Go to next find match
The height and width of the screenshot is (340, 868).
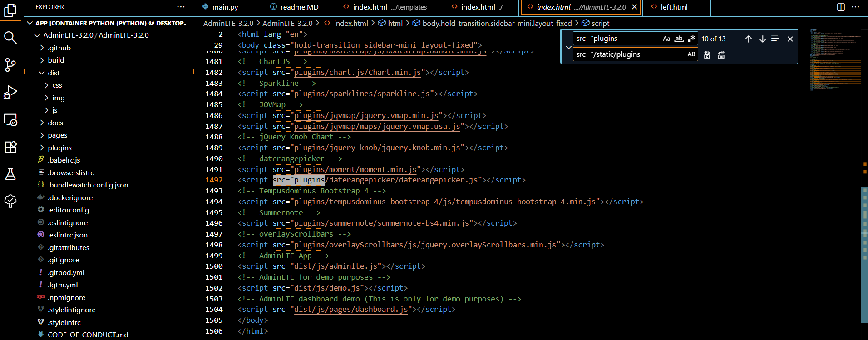coord(762,39)
